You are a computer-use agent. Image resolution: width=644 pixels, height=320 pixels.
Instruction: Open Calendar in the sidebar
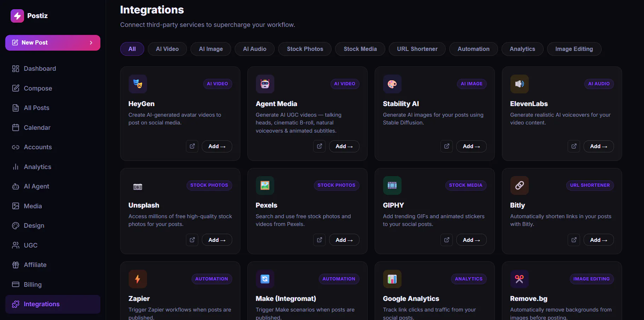(x=53, y=128)
